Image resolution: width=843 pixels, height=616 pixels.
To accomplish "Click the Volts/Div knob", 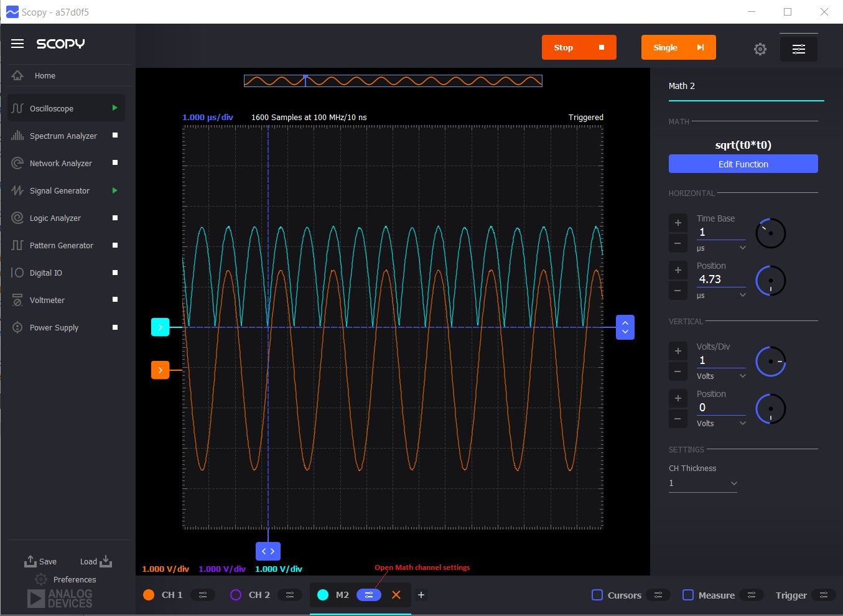I will (x=771, y=362).
